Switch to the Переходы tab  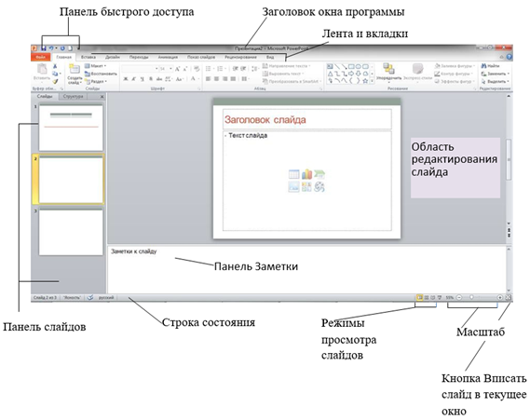tap(139, 57)
